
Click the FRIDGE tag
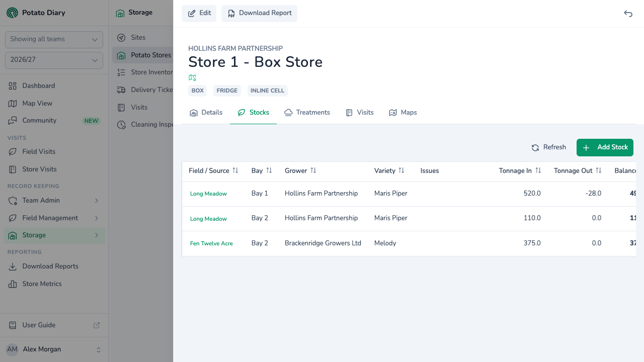click(227, 91)
